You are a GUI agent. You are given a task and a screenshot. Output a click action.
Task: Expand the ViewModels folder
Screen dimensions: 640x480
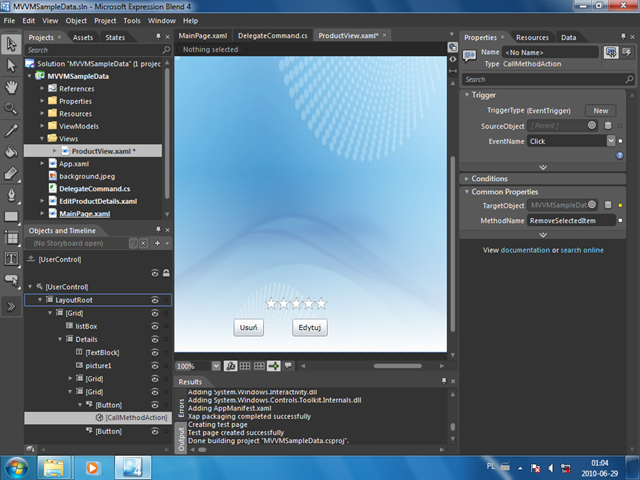(x=42, y=126)
